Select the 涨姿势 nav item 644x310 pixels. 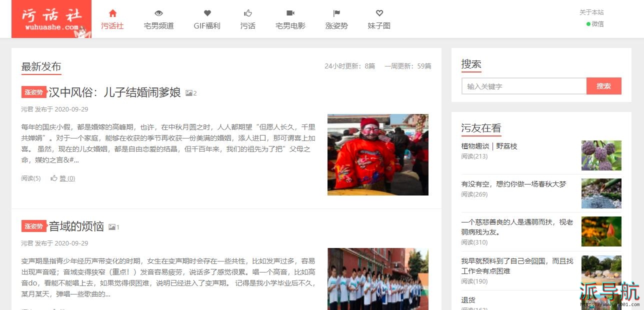336,19
